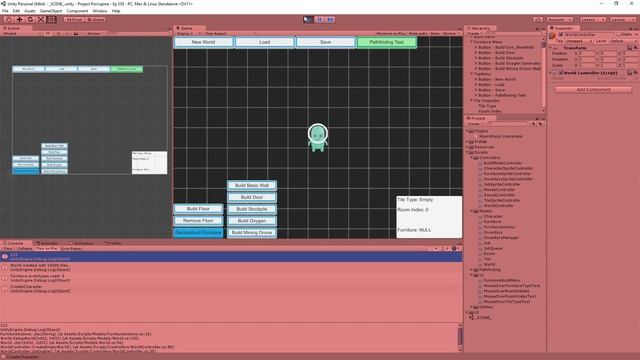Toggle the GameObject active checkbox in Inspector
Image resolution: width=640 pixels, height=360 pixels.
click(x=561, y=35)
